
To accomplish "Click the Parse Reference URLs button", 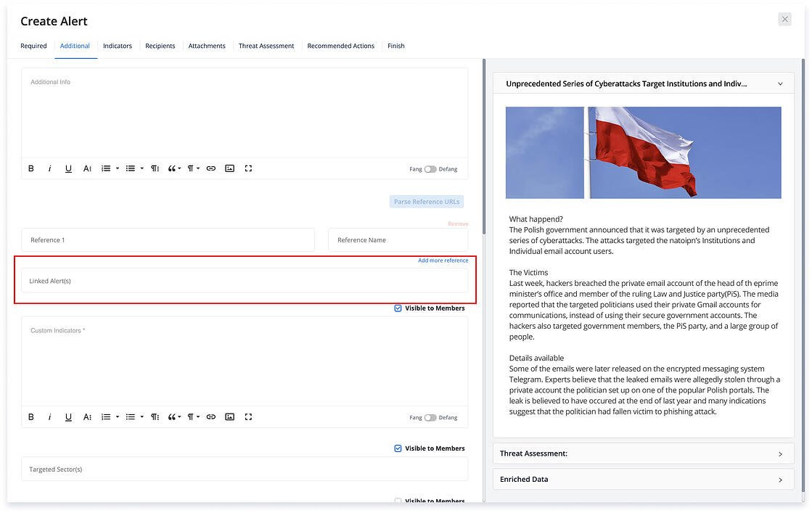I will 427,202.
